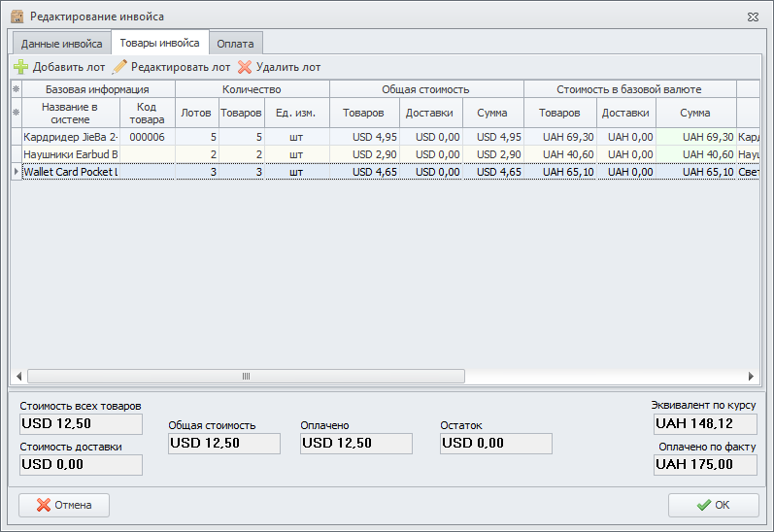774x532 pixels.
Task: Sort by the Код товара column header
Action: point(148,113)
